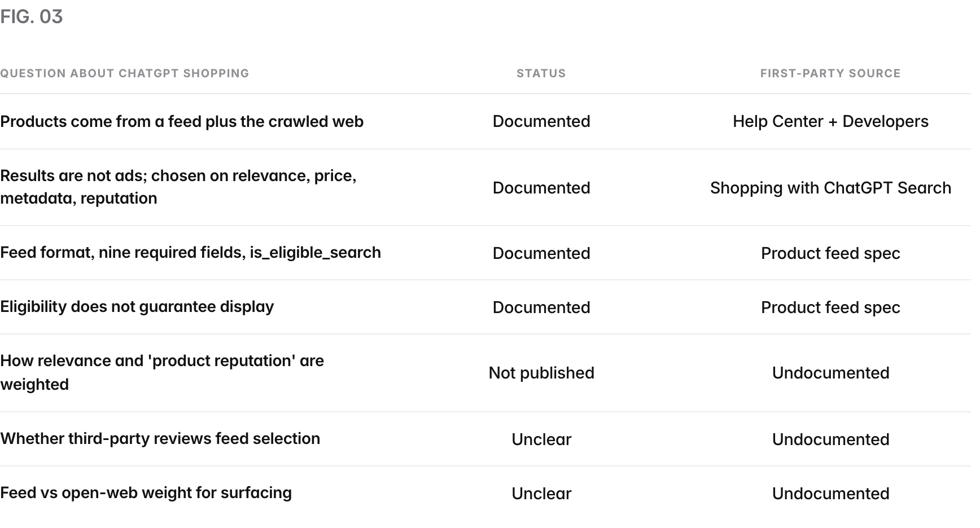Select the 'Results are not ads' question text

coord(178,187)
